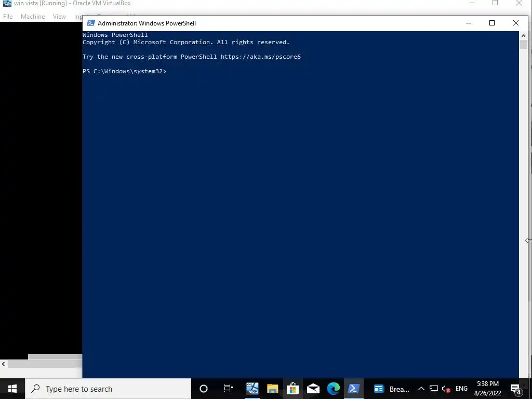Open the network status tray icon
The height and width of the screenshot is (399, 532).
434,389
